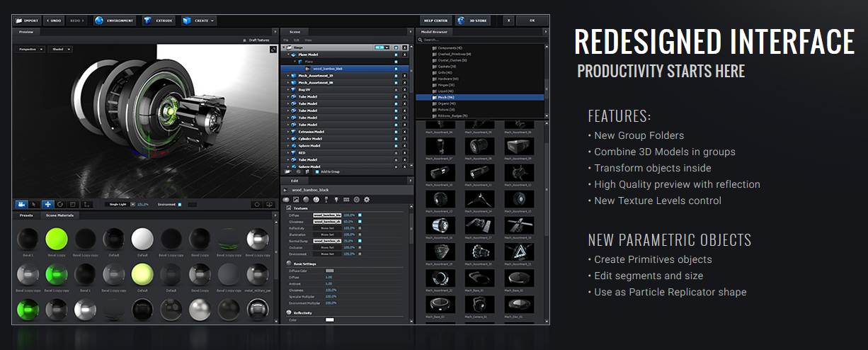868x350 pixels.
Task: Open the light bulb material tab
Action: point(336,200)
